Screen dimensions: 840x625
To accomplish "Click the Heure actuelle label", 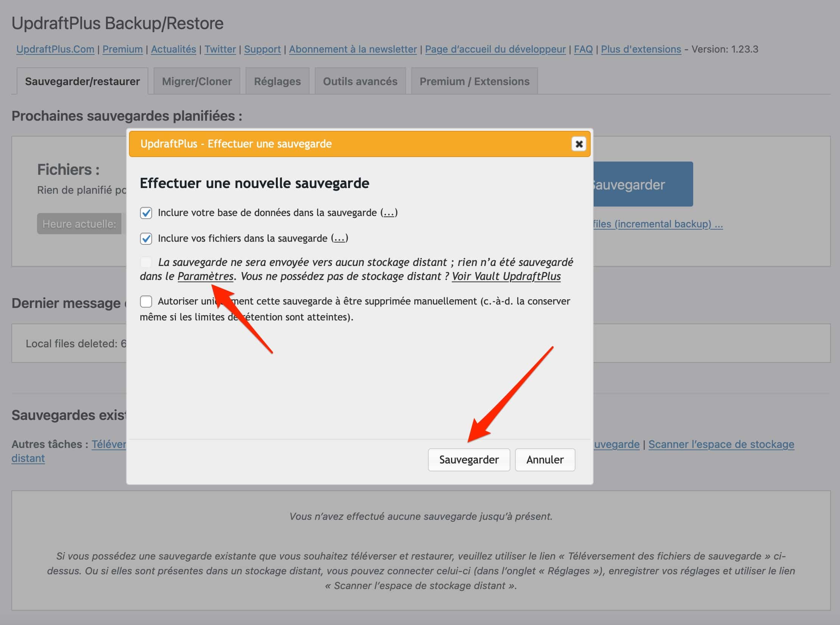I will pyautogui.click(x=79, y=224).
